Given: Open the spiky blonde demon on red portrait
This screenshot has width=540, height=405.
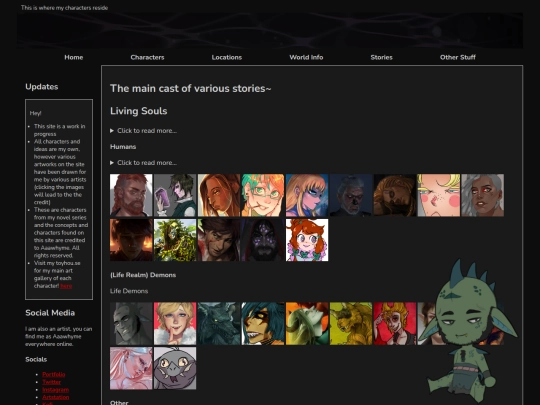Looking at the screenshot, I should 395,324.
